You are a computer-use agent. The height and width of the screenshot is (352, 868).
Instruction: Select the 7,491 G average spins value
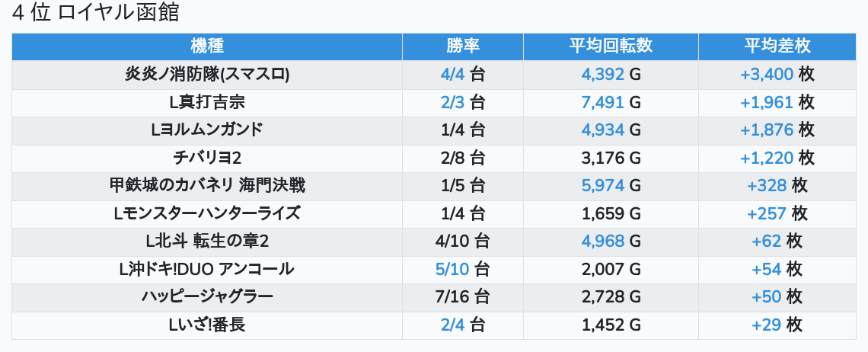611,102
